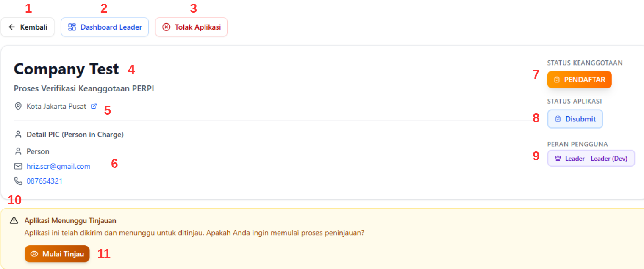Click the 087654321 phone link

(x=44, y=181)
